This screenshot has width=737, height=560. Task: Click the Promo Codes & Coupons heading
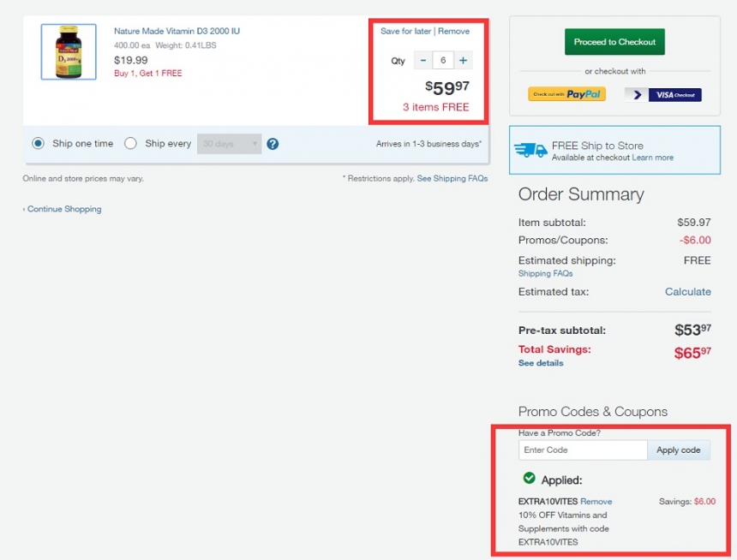pos(593,412)
